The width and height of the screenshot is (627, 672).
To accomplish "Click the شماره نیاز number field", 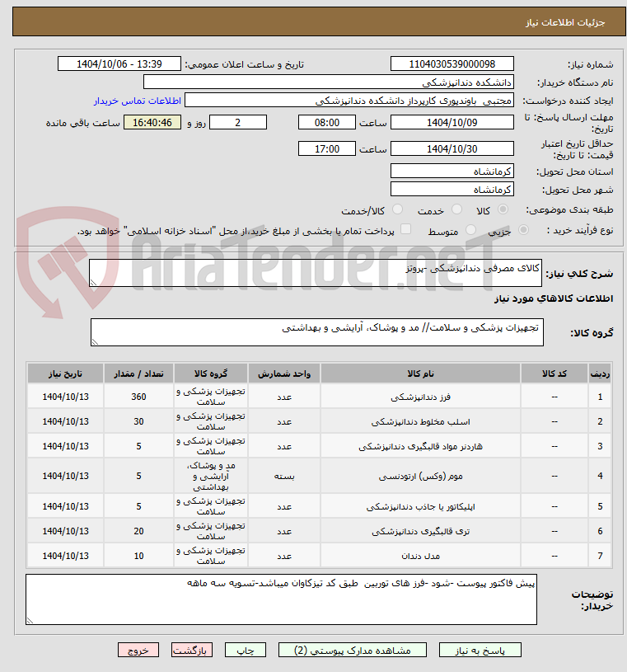I will [x=452, y=63].
